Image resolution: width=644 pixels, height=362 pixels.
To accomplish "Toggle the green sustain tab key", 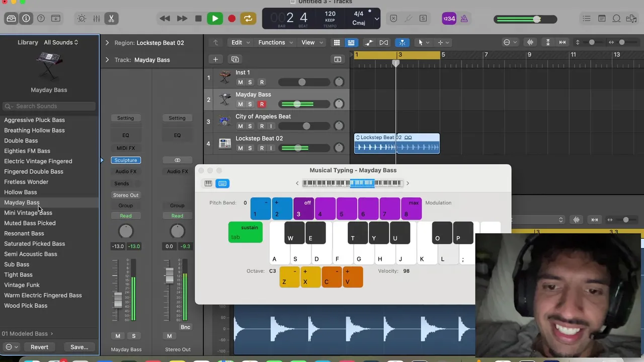I will [246, 232].
